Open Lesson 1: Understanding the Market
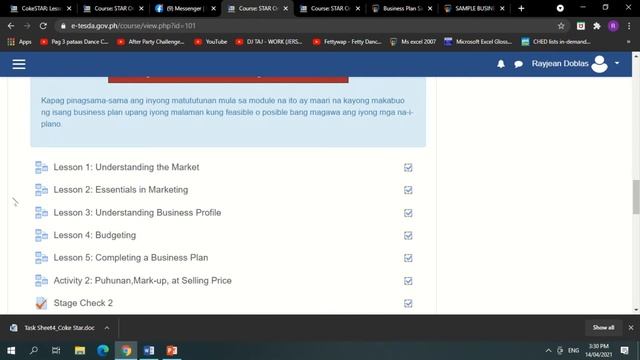 (127, 167)
